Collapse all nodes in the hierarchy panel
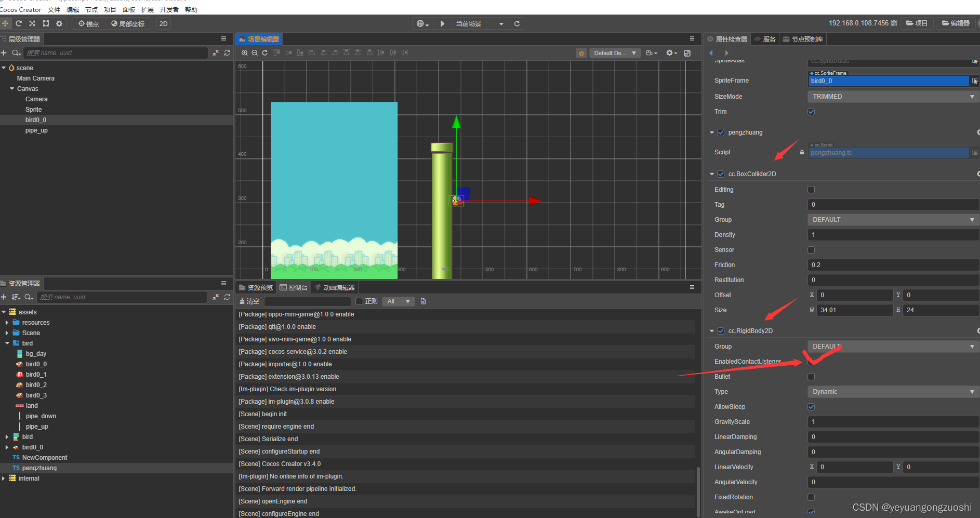The height and width of the screenshot is (518, 980). 216,53
